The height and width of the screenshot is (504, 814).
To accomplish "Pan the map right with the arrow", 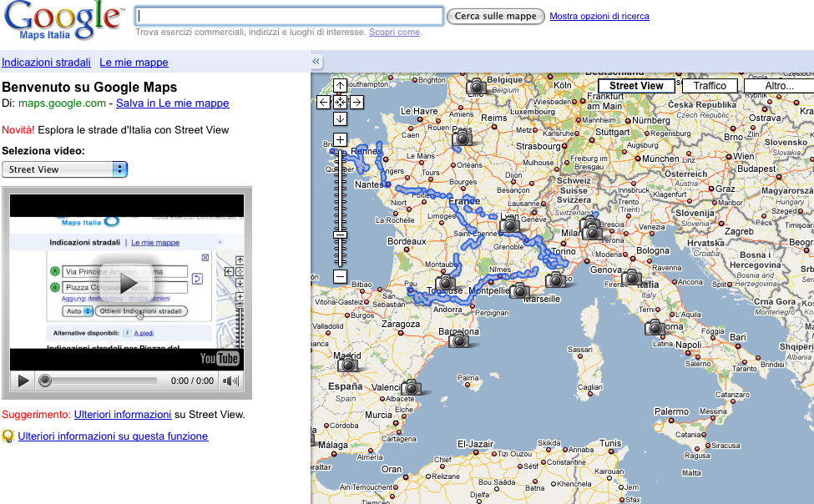I will coord(356,103).
